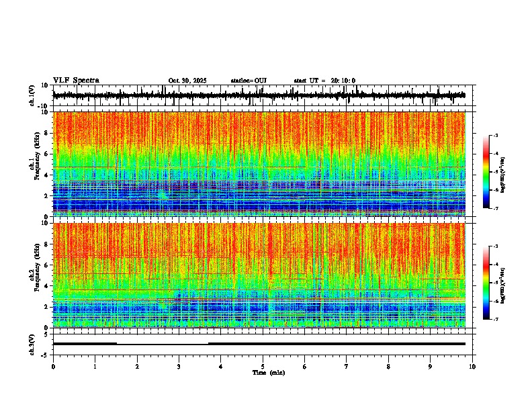The image size is (532, 411).
Task: Click the "ch.3(V)" axis label
Action: tap(32, 345)
